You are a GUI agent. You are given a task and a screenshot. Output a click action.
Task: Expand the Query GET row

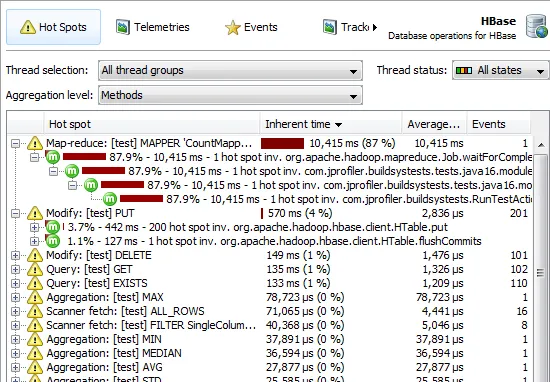(x=15, y=269)
